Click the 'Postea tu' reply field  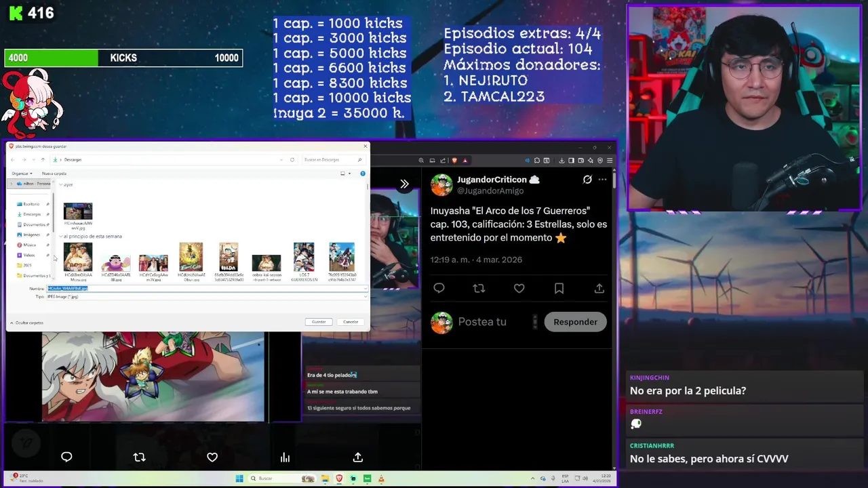pyautogui.click(x=482, y=322)
